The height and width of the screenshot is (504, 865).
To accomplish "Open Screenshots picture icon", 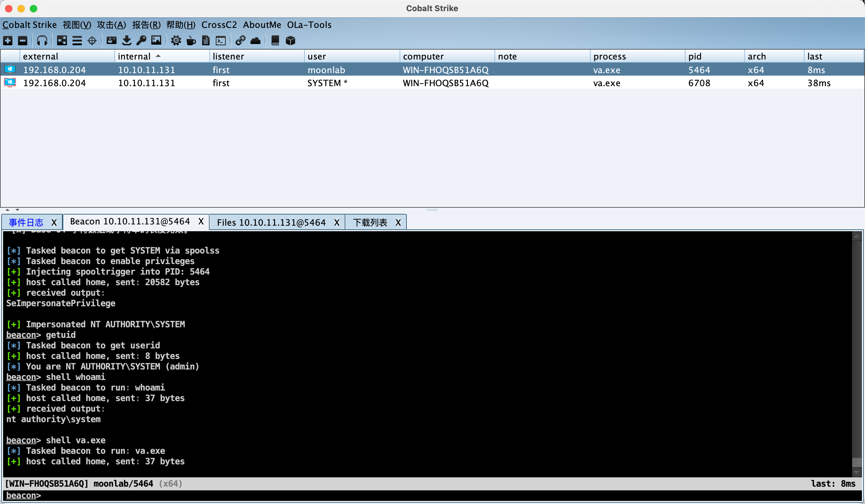I will coord(156,41).
